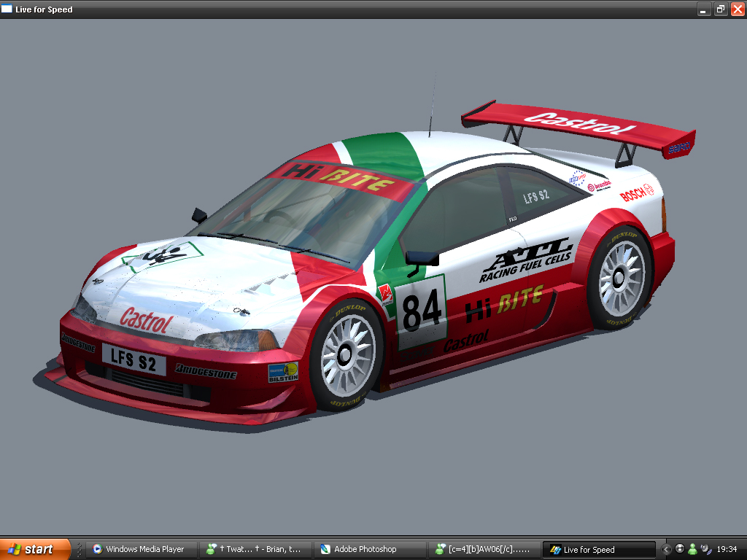Screen dimensions: 747x560
Task: Minimize the Live for Speed window
Action: click(x=704, y=9)
